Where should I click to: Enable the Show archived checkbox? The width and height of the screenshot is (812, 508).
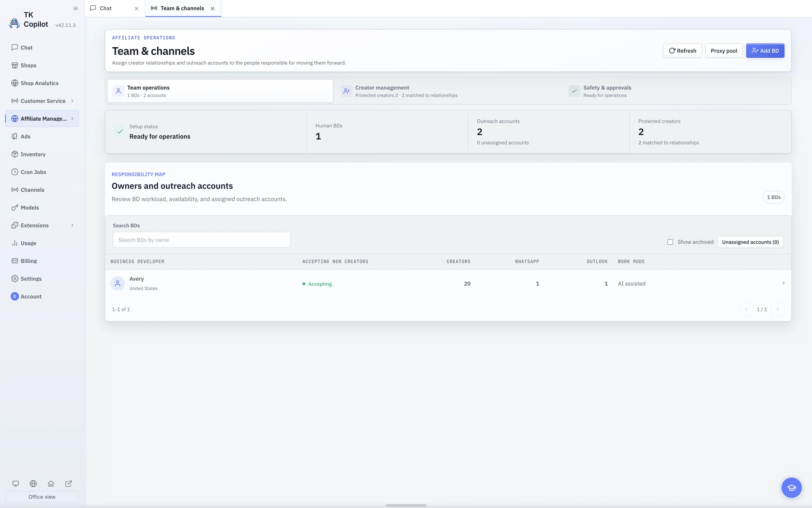point(670,242)
